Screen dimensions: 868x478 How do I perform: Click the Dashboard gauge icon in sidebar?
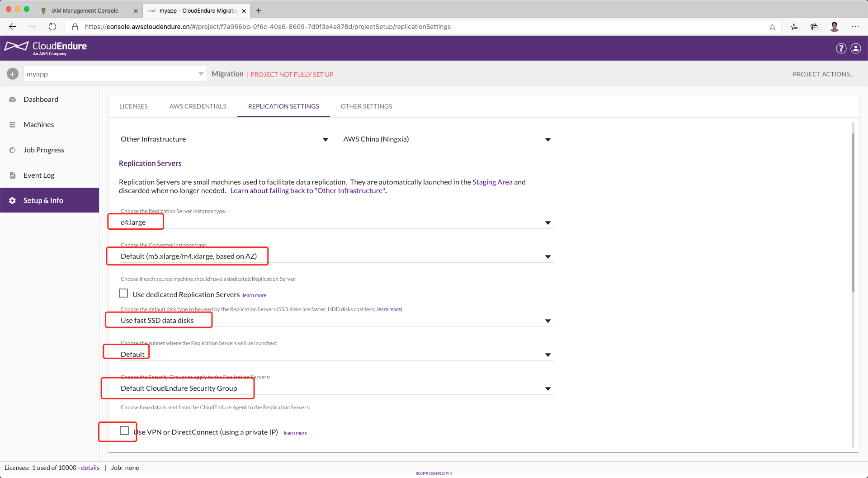click(13, 99)
